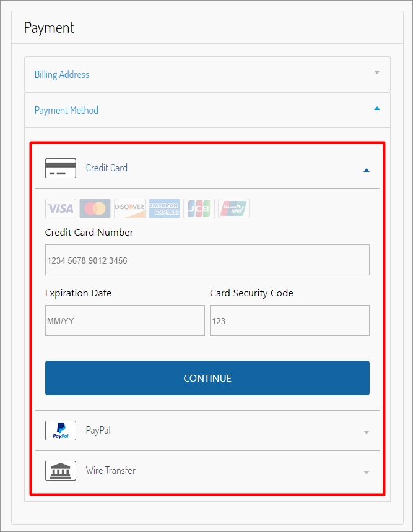The height and width of the screenshot is (532, 413).
Task: Click the Discover card logo
Action: [129, 208]
